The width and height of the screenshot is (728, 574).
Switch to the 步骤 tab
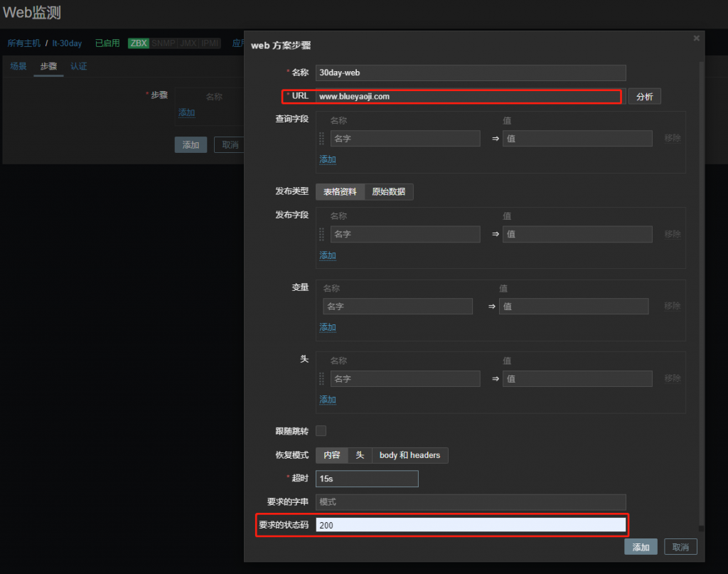48,66
